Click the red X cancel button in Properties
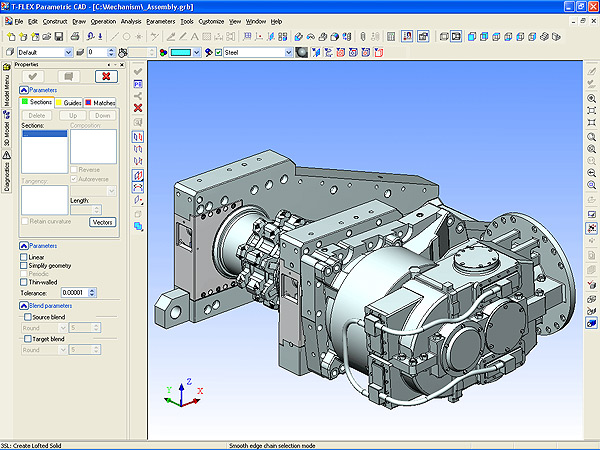The height and width of the screenshot is (450, 600). (x=104, y=76)
